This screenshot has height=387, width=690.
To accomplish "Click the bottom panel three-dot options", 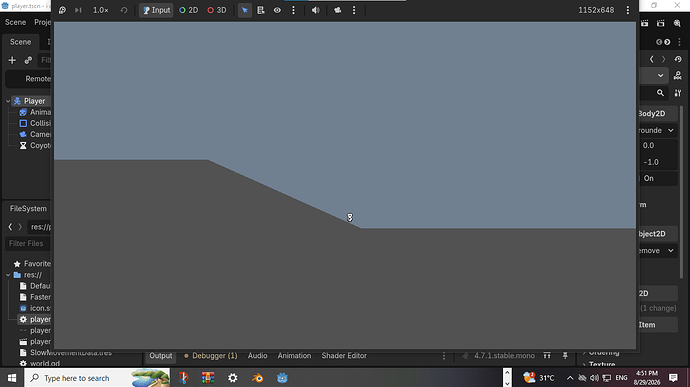I will [x=444, y=356].
